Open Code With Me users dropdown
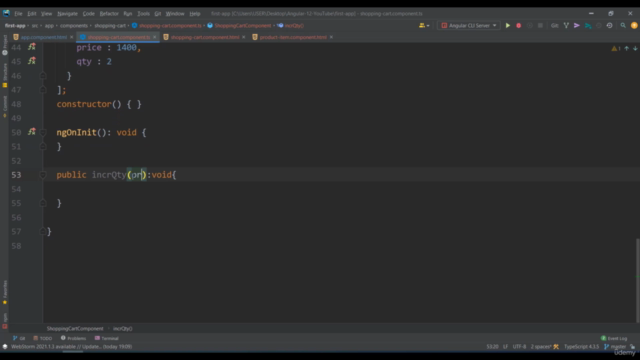 (424, 25)
